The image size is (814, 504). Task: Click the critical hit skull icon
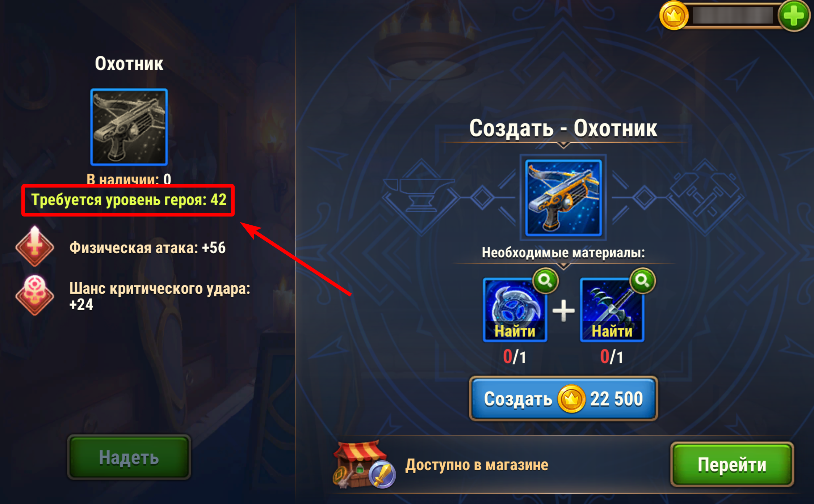(34, 295)
